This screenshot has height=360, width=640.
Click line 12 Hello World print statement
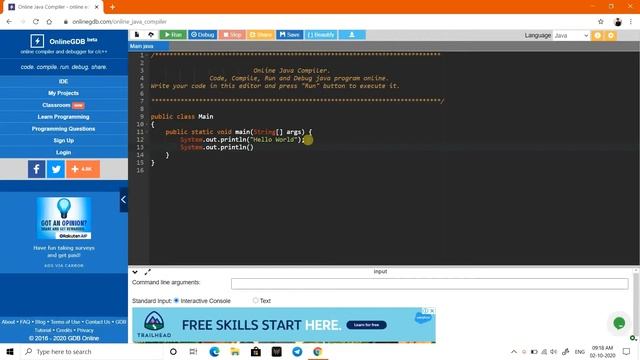point(243,140)
